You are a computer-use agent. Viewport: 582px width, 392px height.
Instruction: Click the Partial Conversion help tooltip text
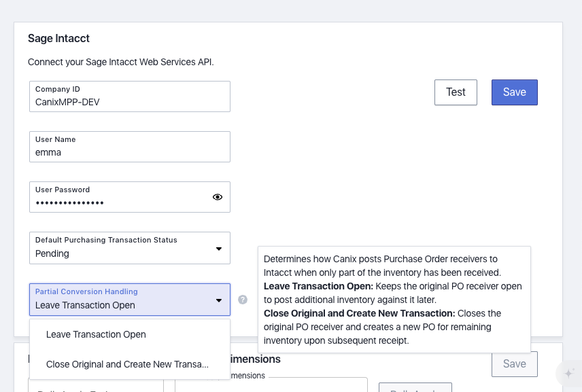tap(394, 300)
